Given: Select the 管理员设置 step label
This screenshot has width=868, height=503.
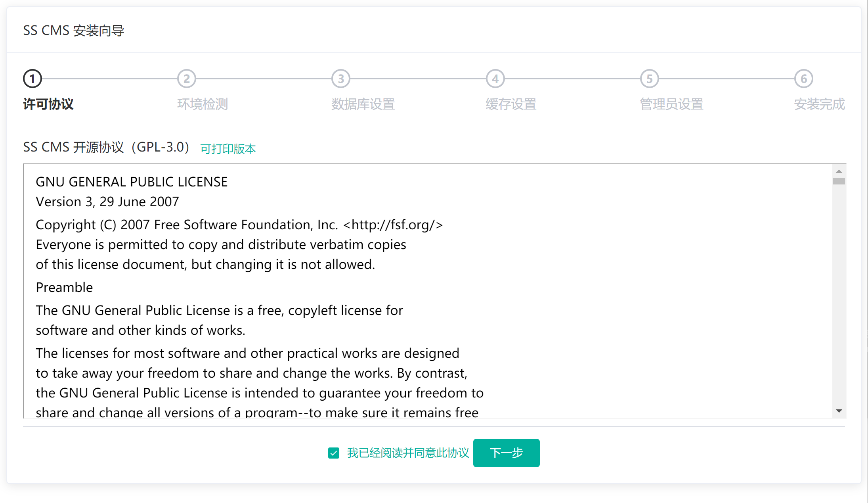Looking at the screenshot, I should pyautogui.click(x=671, y=104).
